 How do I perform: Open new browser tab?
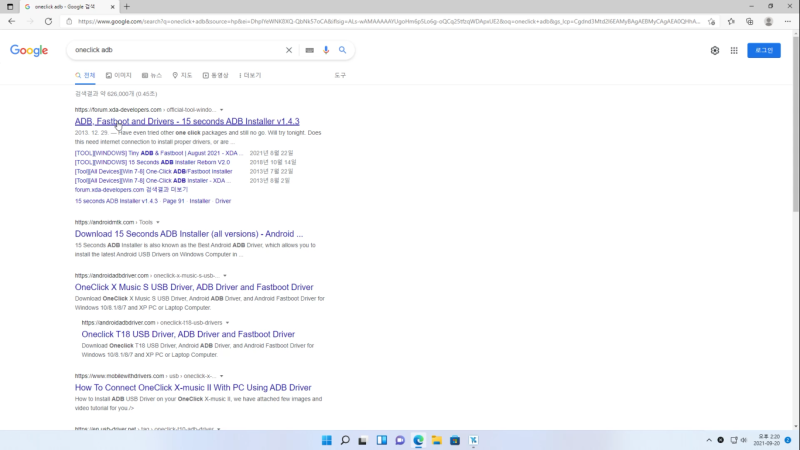[x=127, y=7]
